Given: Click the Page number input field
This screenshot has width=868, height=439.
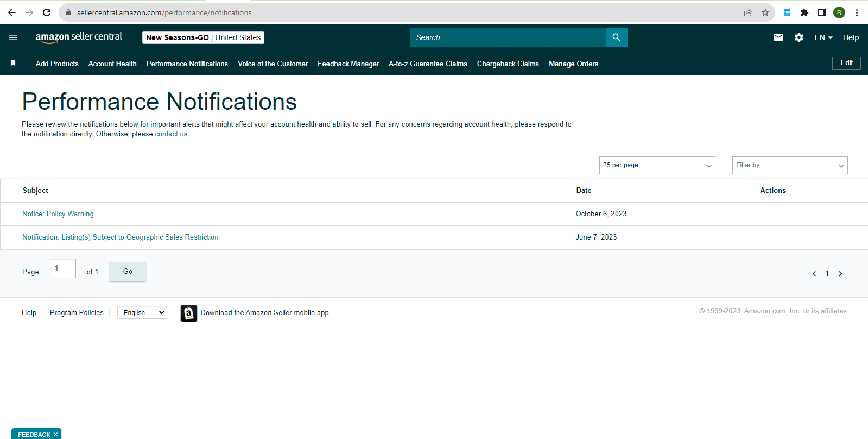Looking at the screenshot, I should (63, 268).
